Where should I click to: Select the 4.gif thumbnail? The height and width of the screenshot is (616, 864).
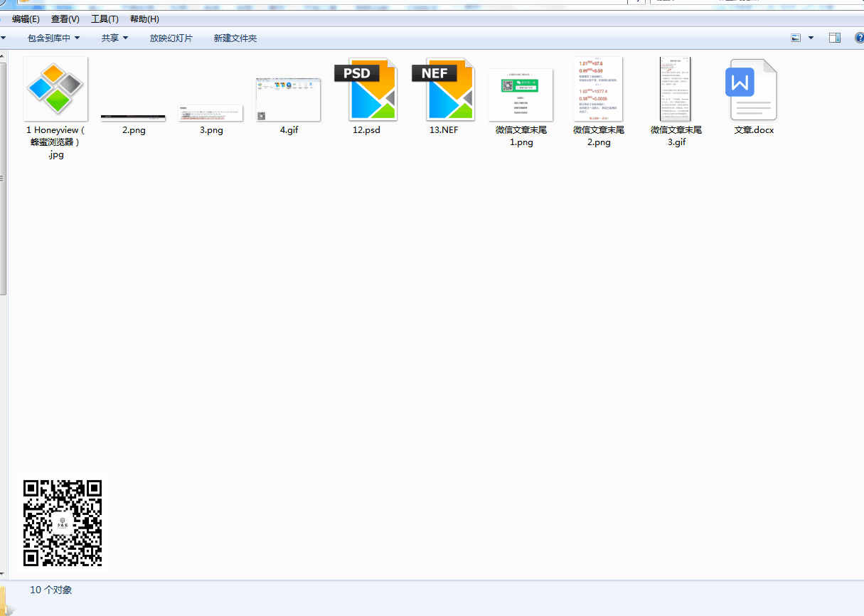click(288, 100)
